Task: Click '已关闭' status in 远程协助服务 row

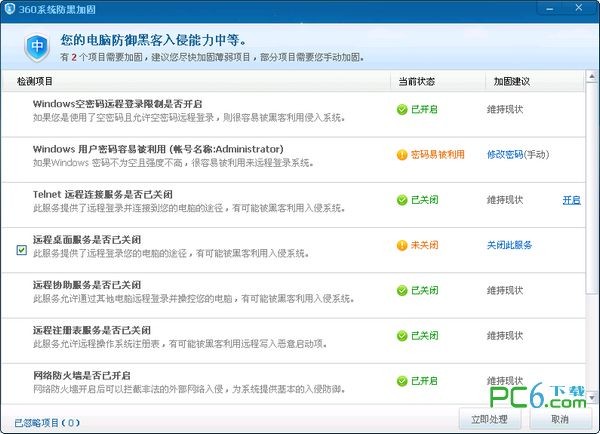Action: click(424, 290)
